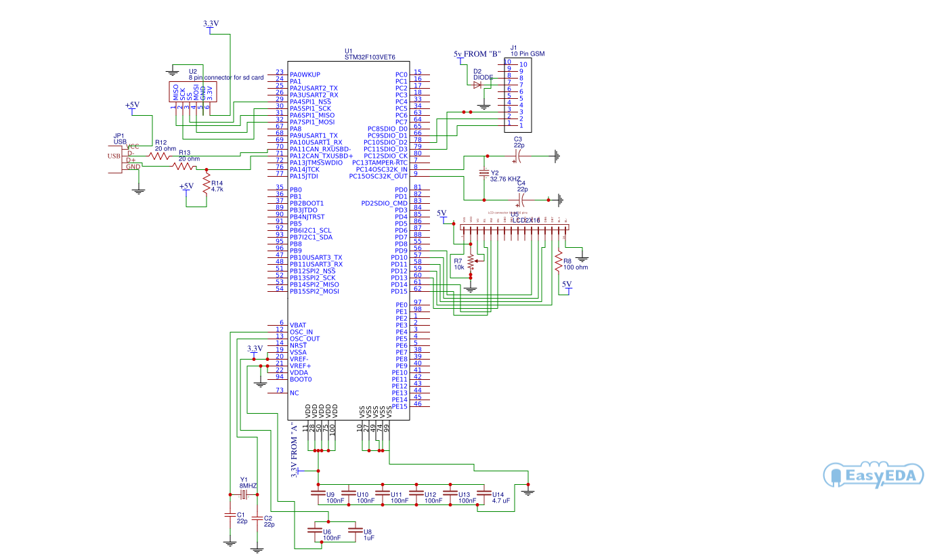Select the Y1 8MHZ crystal symbol
This screenshot has width=948, height=560.
244,495
